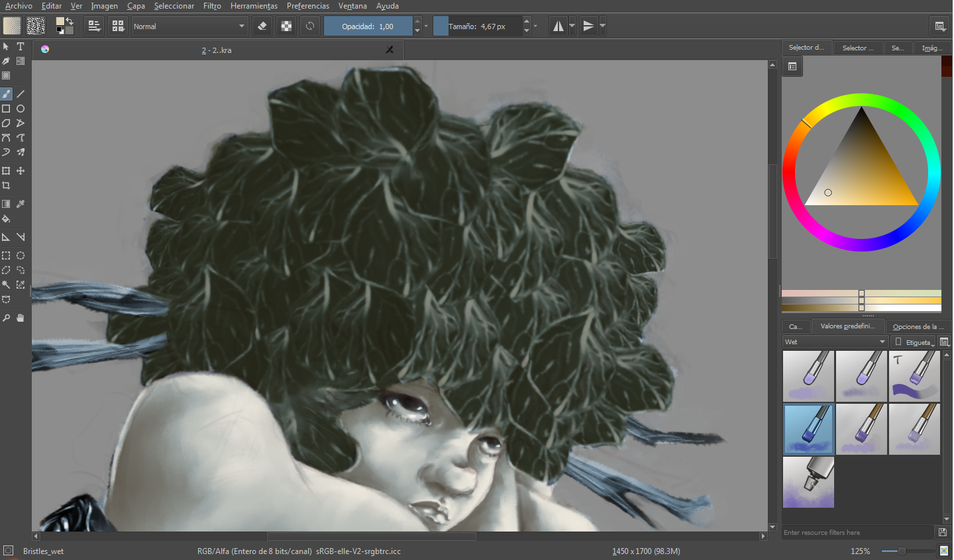Click the Opacidad slider
954x560 pixels.
pos(368,26)
